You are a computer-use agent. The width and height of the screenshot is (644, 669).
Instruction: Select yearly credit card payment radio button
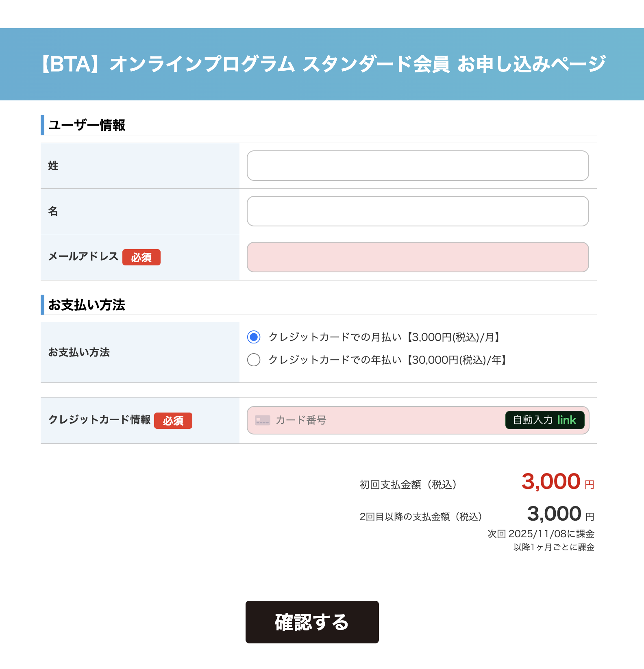tap(254, 360)
